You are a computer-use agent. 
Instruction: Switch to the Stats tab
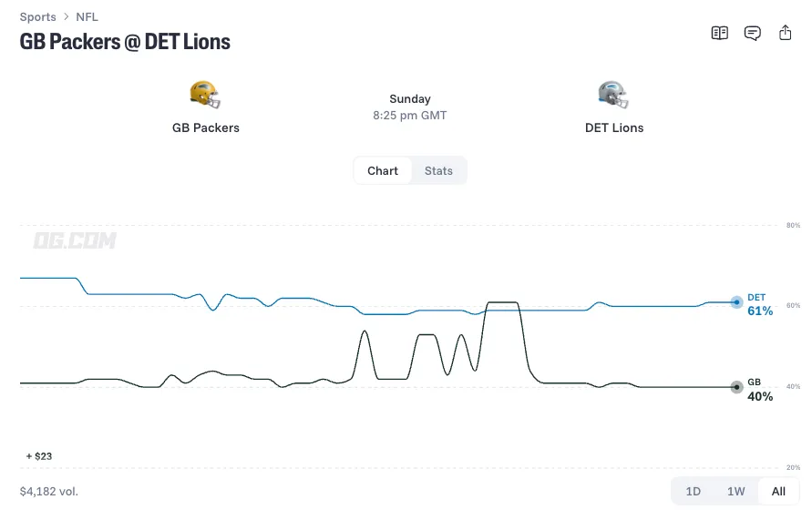click(x=438, y=170)
